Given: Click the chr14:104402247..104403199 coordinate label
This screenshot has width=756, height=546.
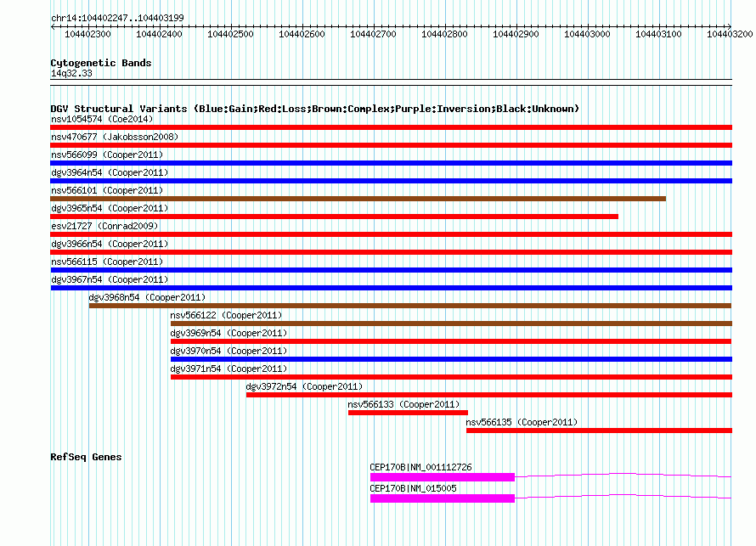Looking at the screenshot, I should 117,18.
